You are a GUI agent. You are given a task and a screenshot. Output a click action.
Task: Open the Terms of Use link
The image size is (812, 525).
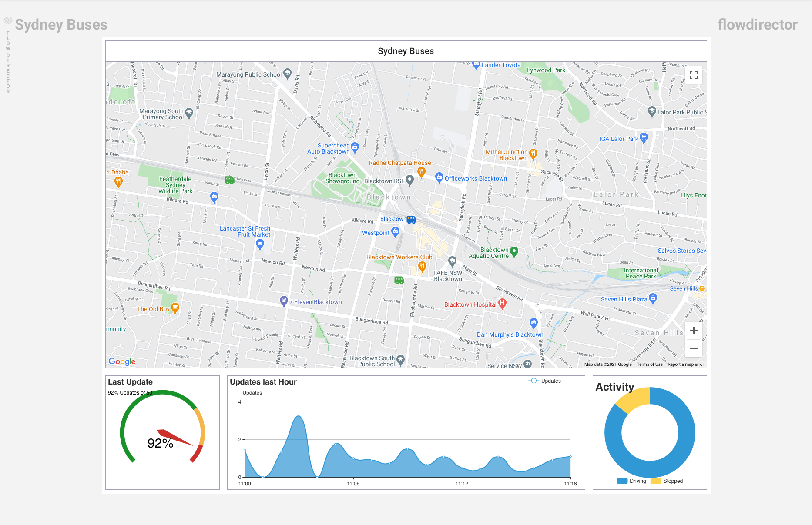pyautogui.click(x=649, y=364)
